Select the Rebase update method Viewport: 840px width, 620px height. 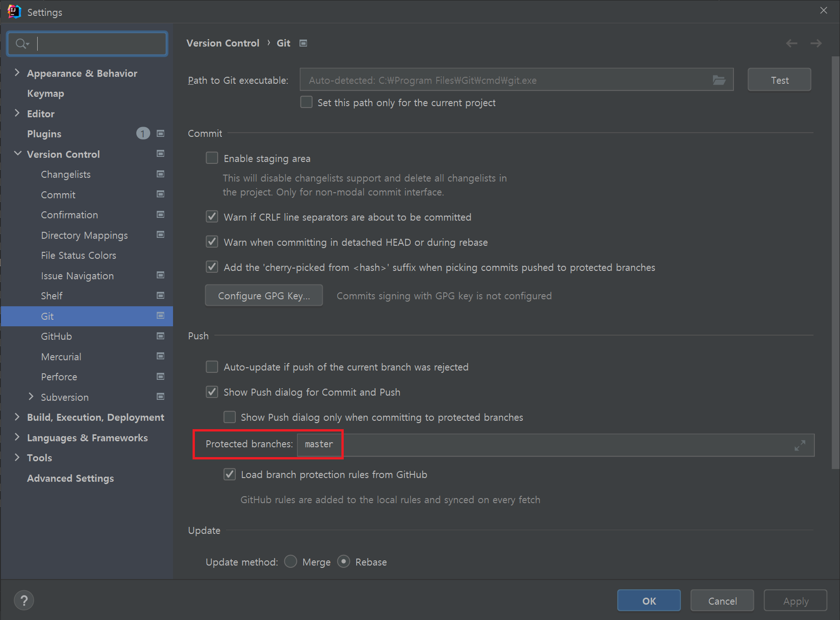[x=344, y=561]
